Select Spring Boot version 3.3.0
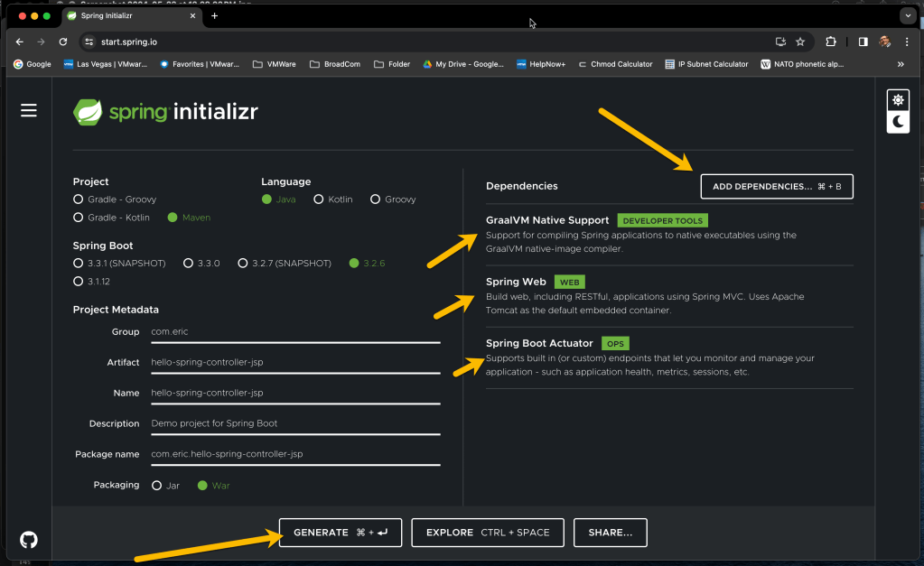This screenshot has height=566, width=924. click(188, 264)
